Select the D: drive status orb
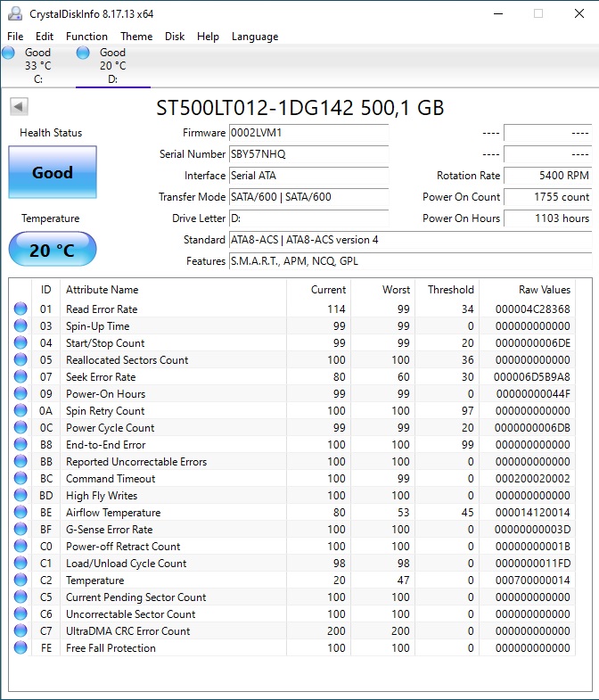Image resolution: width=599 pixels, height=700 pixels. click(x=83, y=54)
